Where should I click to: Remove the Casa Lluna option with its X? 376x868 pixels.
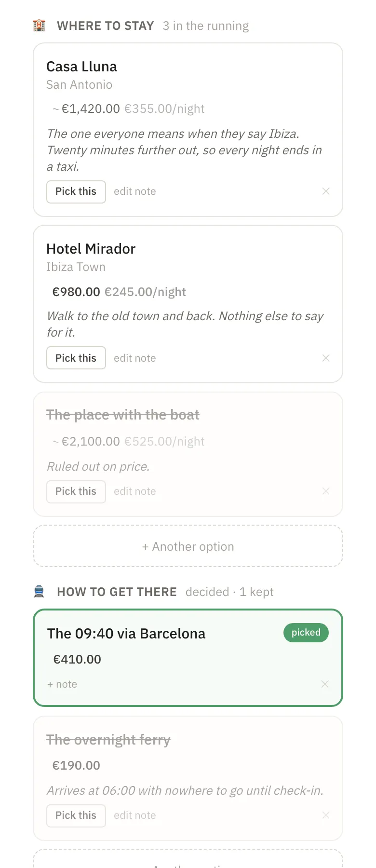click(x=326, y=191)
